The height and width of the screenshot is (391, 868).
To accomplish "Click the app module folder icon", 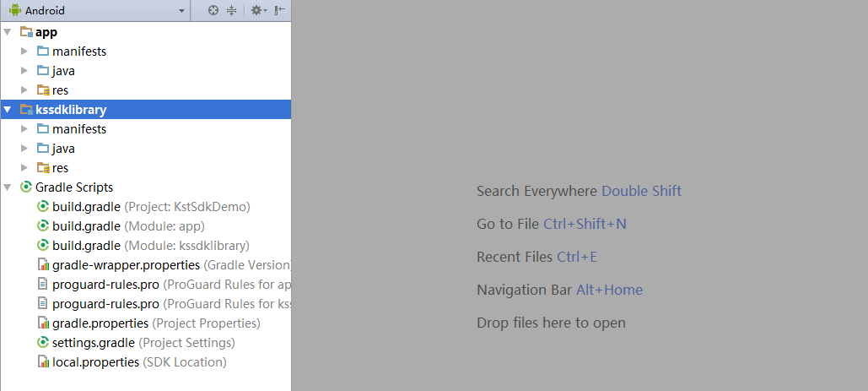I will (26, 32).
